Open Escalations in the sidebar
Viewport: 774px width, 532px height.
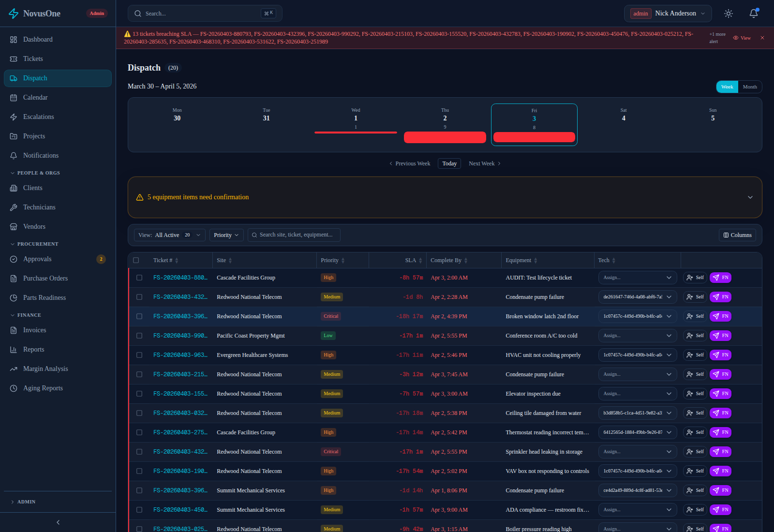pos(58,117)
